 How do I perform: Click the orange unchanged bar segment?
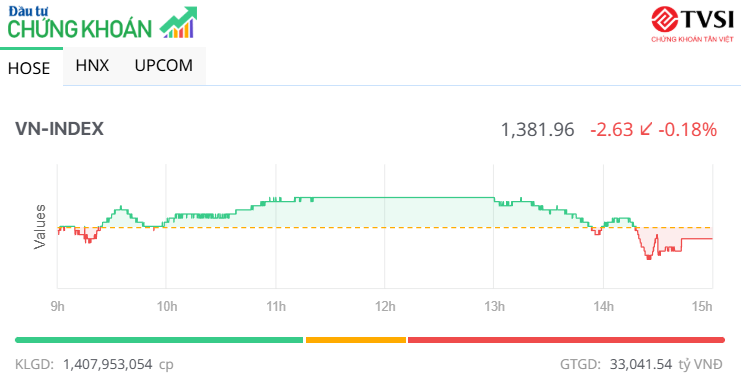click(356, 340)
